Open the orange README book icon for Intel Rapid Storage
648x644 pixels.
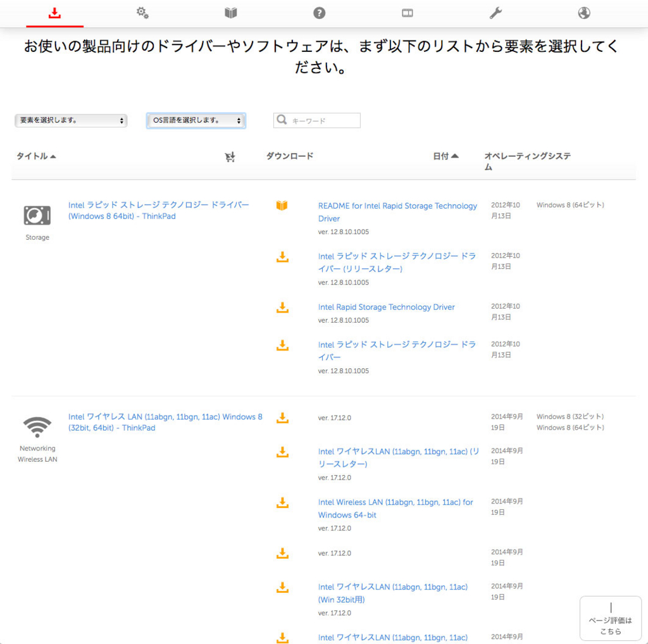(x=282, y=205)
